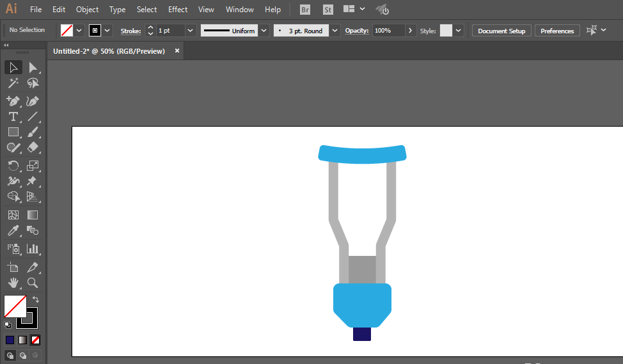Screen dimensions: 623x364
Task: Open the 3 pt. Round brush dropdown
Action: point(335,31)
